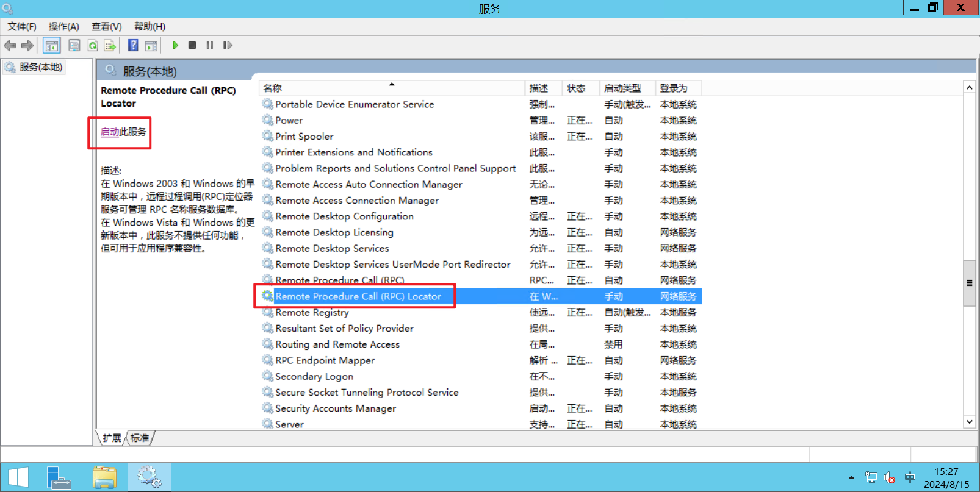Switch to the 标准 tab

point(140,438)
